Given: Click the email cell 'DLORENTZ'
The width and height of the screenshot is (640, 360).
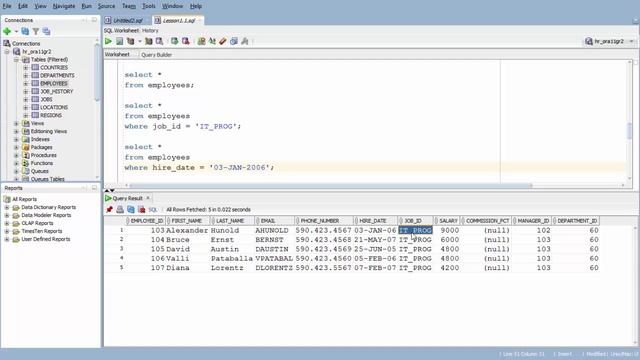Looking at the screenshot, I should point(274,268).
